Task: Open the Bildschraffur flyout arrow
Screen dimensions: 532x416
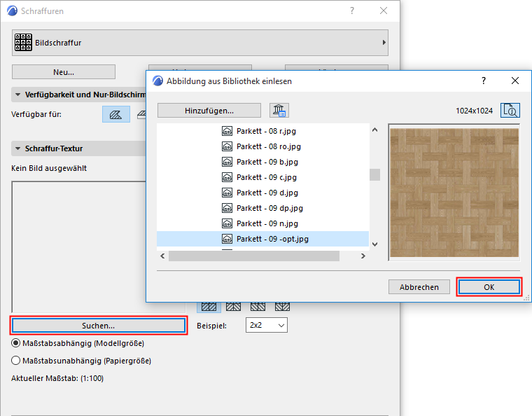Action: click(384, 43)
